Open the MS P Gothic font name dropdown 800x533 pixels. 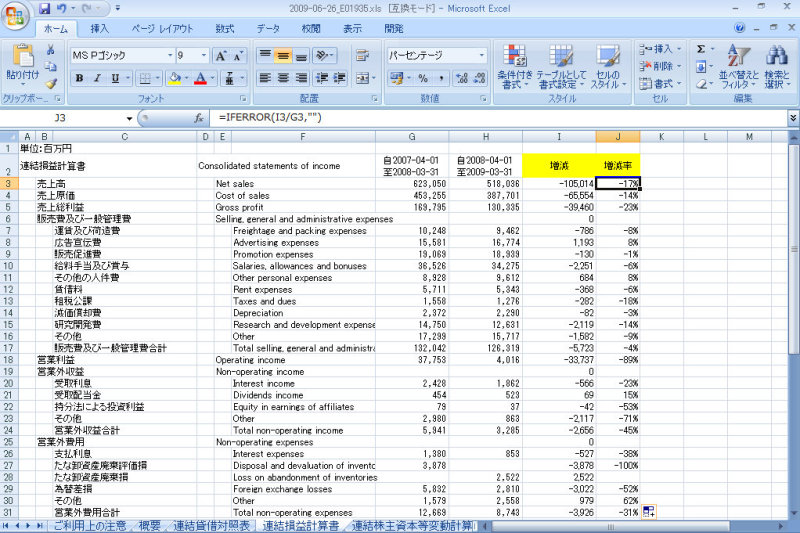click(x=170, y=55)
